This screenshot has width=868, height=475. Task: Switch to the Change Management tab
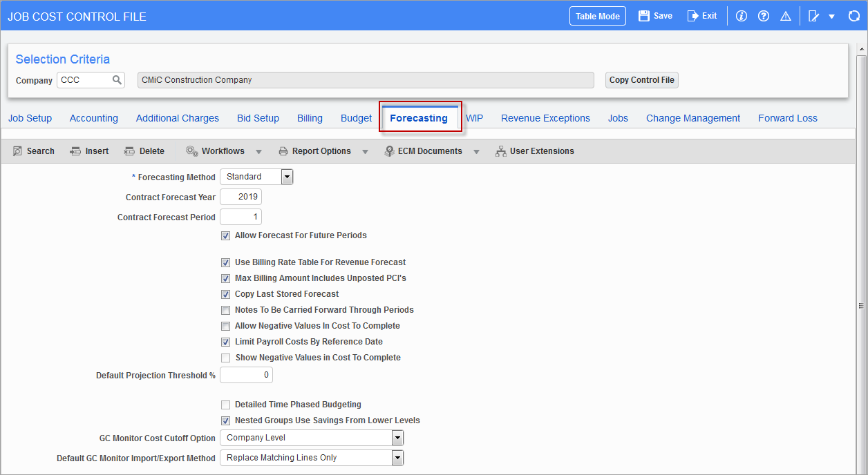click(x=692, y=118)
